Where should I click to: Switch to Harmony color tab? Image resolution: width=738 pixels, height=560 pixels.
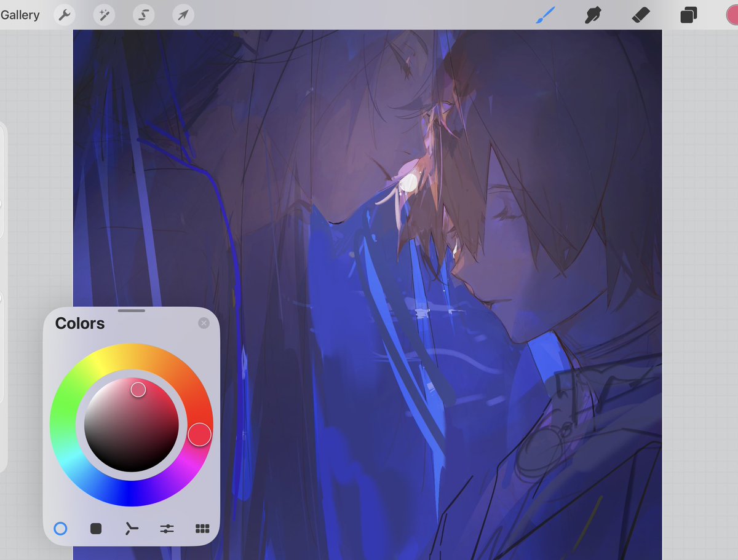(x=132, y=528)
